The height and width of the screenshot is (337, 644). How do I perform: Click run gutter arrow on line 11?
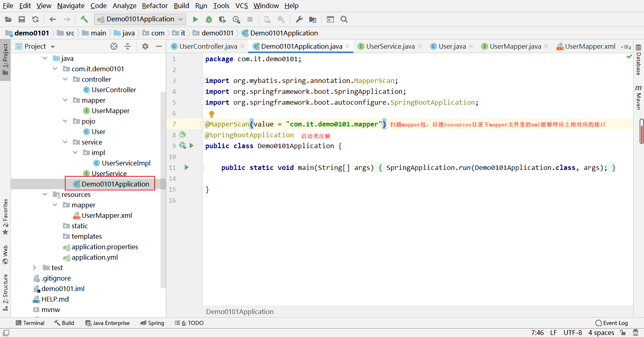point(186,167)
